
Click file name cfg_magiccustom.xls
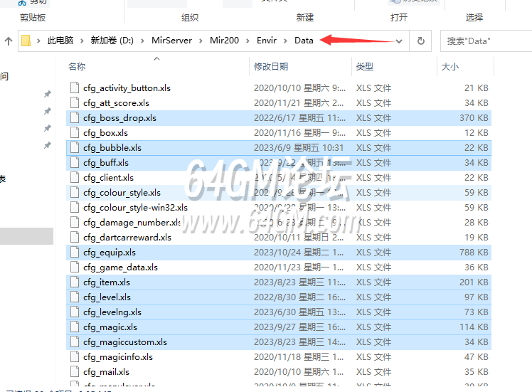point(125,342)
